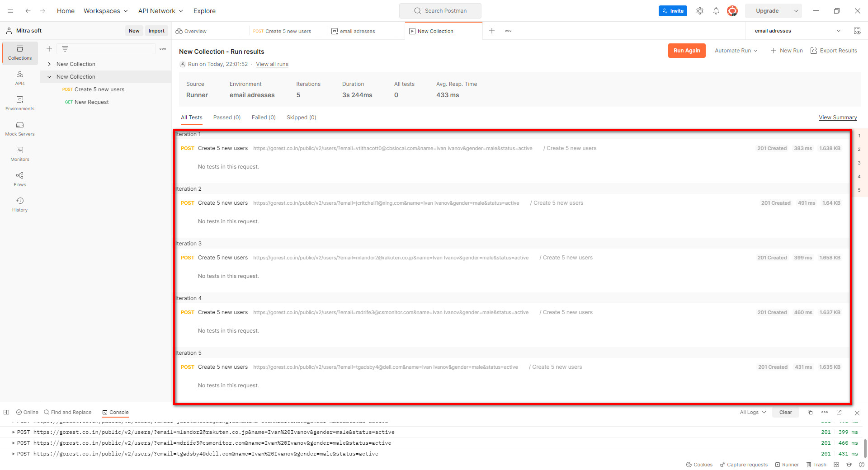The width and height of the screenshot is (868, 470).
Task: Open collections sidebar more options
Action: click(x=163, y=49)
